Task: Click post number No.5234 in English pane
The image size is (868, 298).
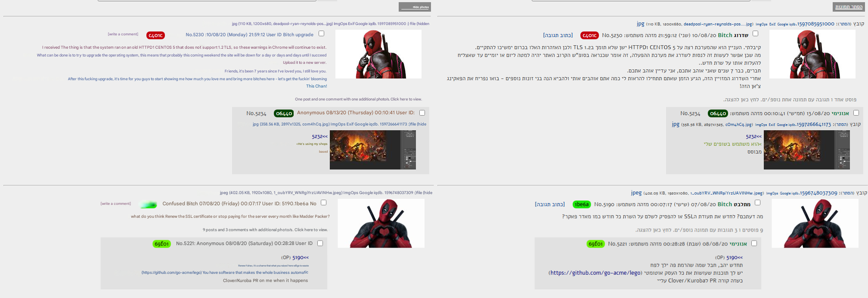Action: tap(256, 113)
